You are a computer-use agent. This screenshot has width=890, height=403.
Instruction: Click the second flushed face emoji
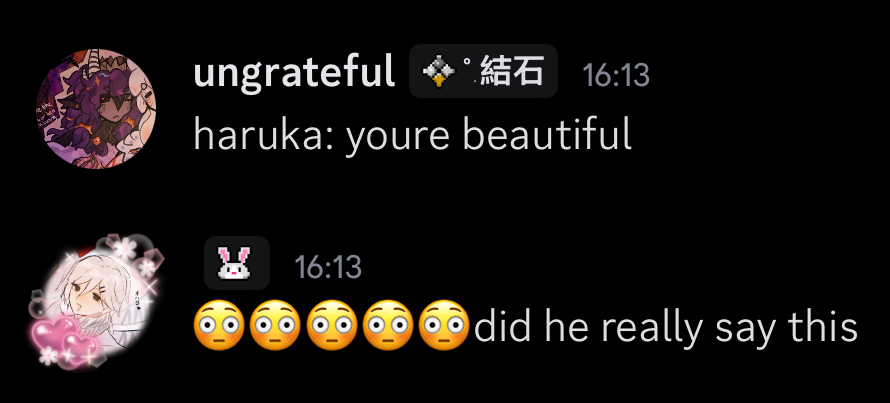[275, 326]
